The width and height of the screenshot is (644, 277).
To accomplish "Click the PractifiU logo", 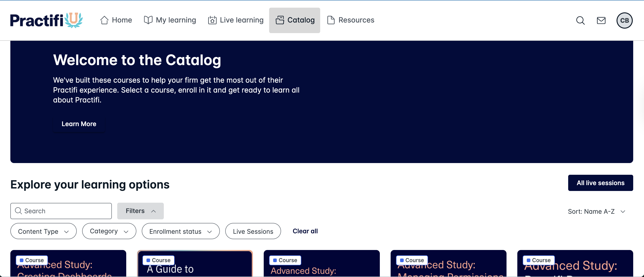I will tap(47, 20).
